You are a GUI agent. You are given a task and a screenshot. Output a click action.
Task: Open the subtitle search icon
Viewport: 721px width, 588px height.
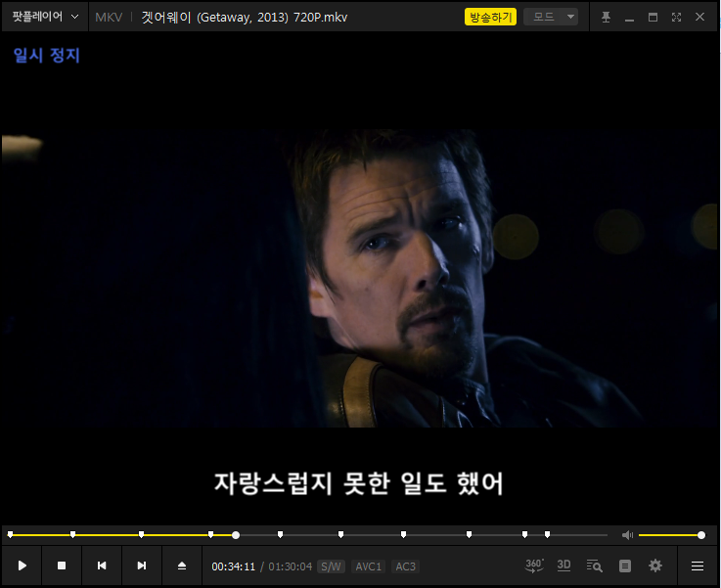594,565
